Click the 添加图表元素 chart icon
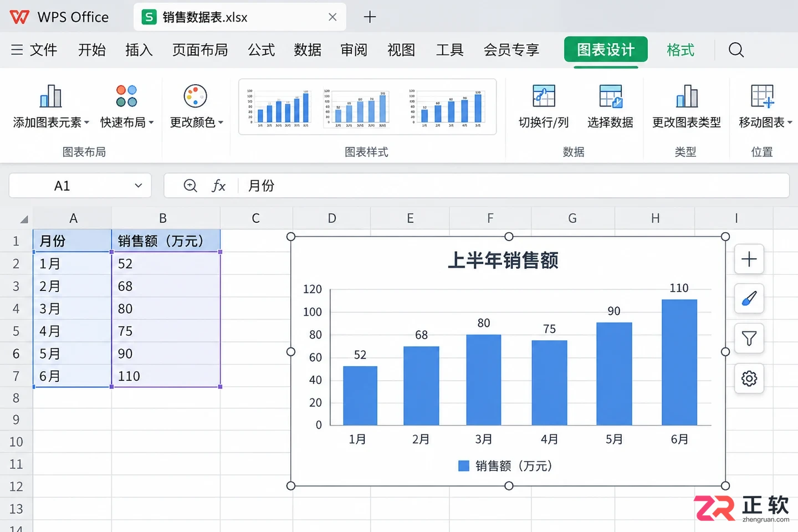This screenshot has height=532, width=798. [50, 96]
